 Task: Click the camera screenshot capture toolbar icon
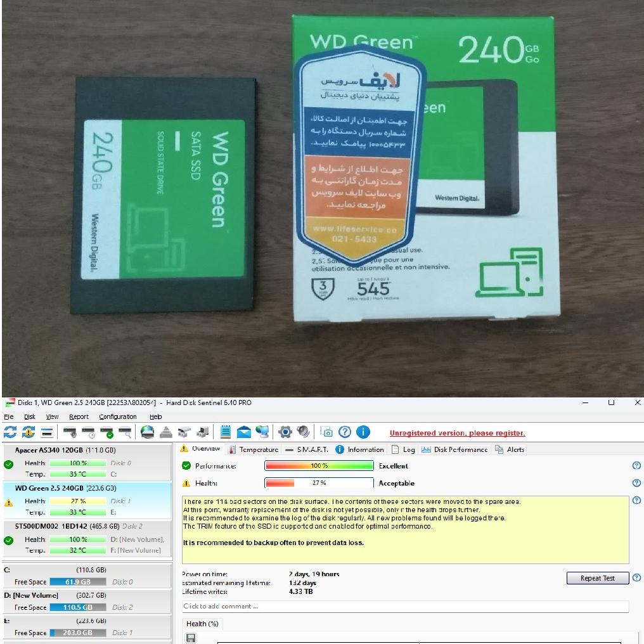pos(326,432)
